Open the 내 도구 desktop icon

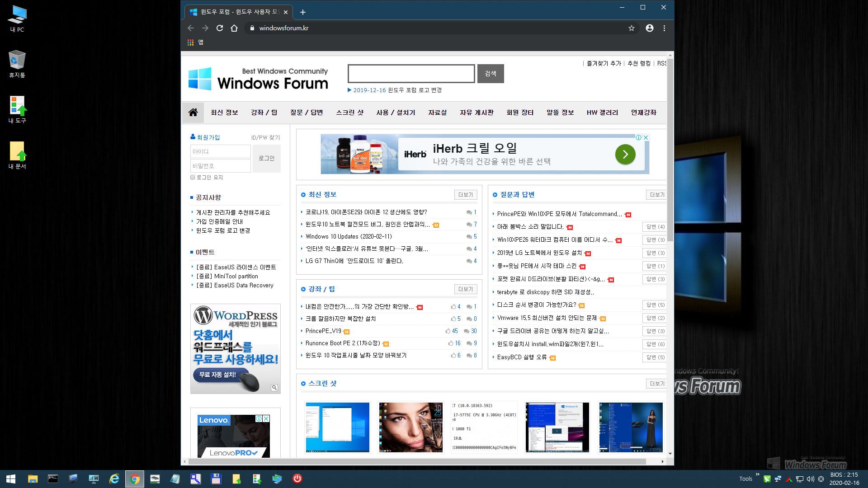coord(17,110)
